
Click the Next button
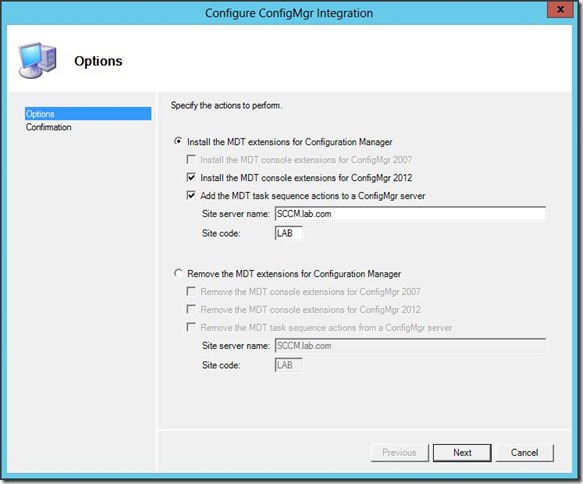[462, 452]
